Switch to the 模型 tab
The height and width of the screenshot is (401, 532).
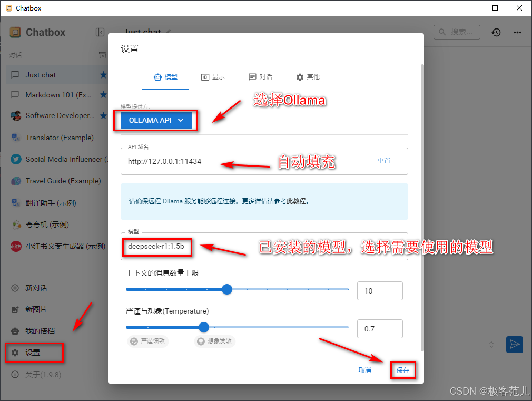(165, 77)
